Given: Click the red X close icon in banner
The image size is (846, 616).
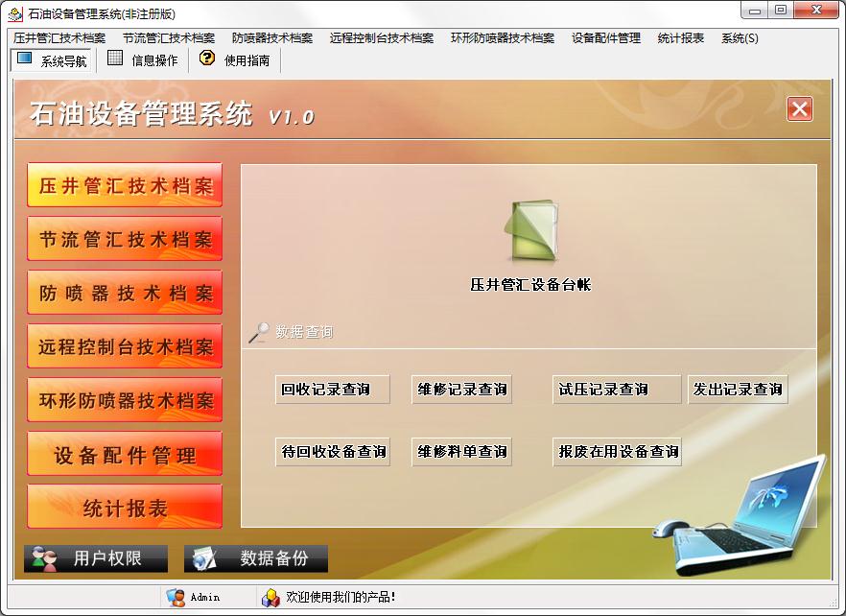Looking at the screenshot, I should pos(800,109).
